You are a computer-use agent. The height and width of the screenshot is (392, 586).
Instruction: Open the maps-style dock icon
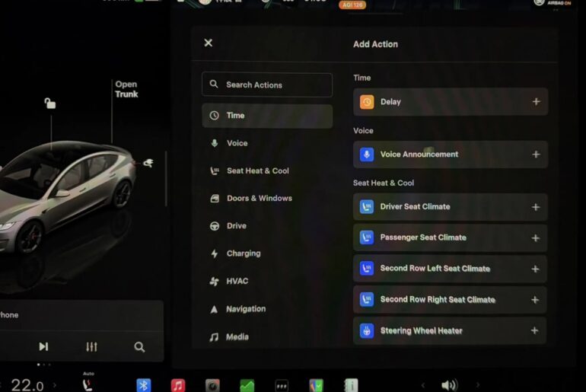[316, 385]
